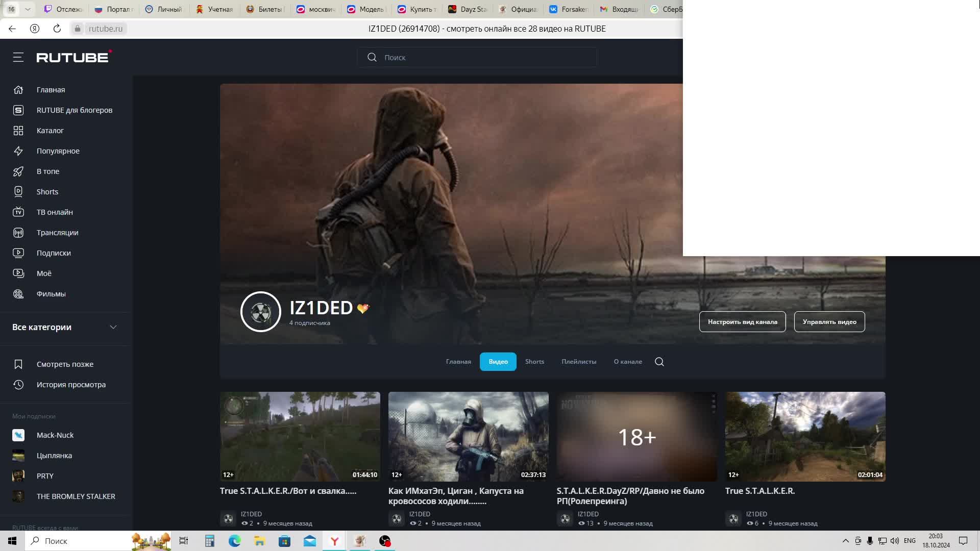Image resolution: width=980 pixels, height=551 pixels.
Task: Click the browser back arrow
Action: click(12, 29)
